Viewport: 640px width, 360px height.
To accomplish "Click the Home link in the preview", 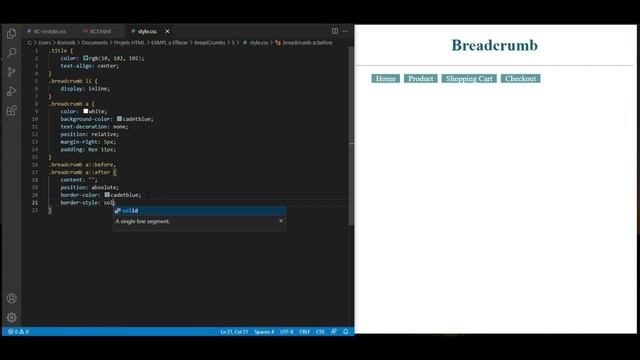I will (x=385, y=78).
